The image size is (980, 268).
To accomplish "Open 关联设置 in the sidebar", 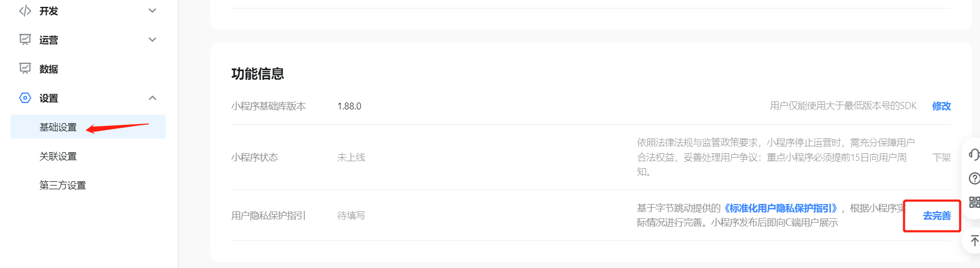I will [58, 156].
